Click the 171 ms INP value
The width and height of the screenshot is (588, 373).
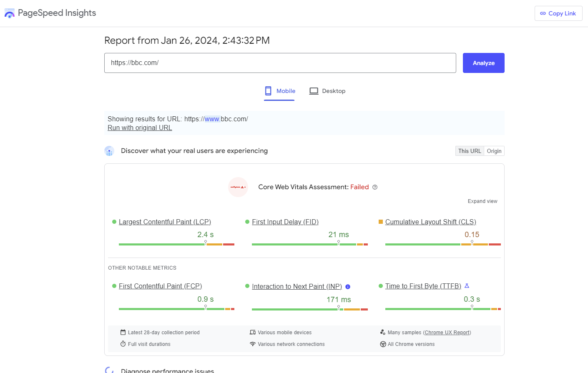point(339,300)
